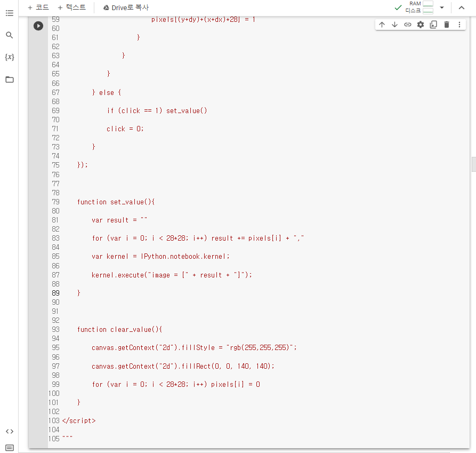Collapse the header with chevron up
This screenshot has width=476, height=453.
(x=462, y=7)
